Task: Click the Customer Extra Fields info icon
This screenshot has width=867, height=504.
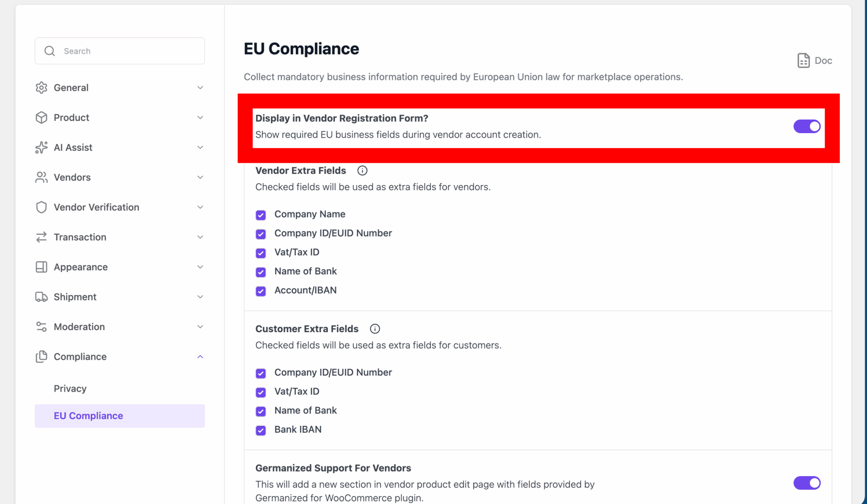Action: 375,329
